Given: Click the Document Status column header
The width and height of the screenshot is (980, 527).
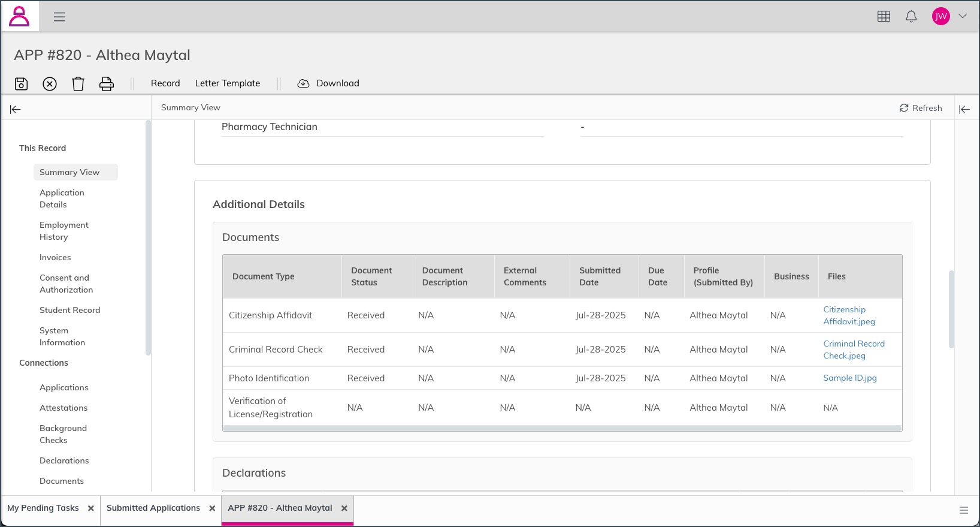Looking at the screenshot, I should pyautogui.click(x=377, y=276).
